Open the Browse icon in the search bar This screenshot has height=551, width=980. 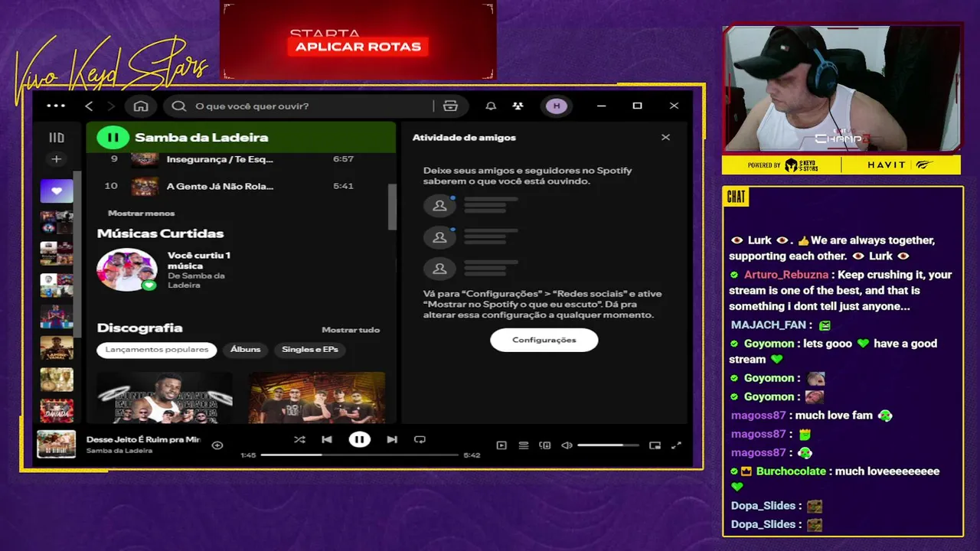click(x=450, y=106)
